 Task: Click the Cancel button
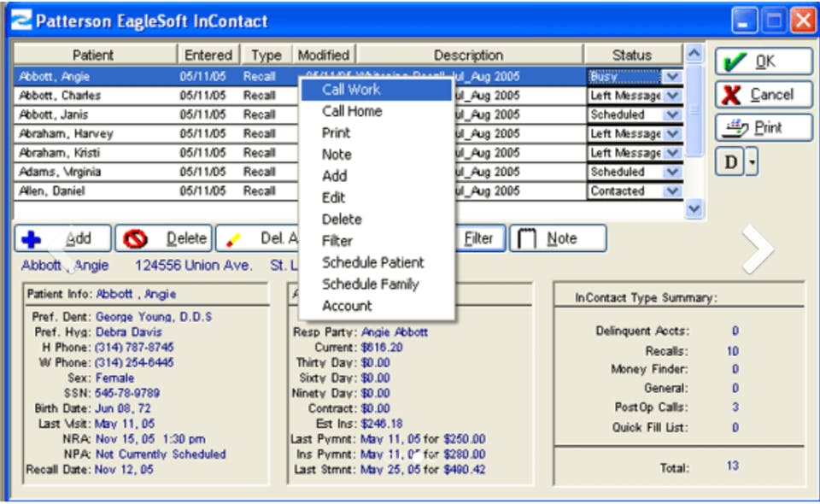tap(764, 95)
